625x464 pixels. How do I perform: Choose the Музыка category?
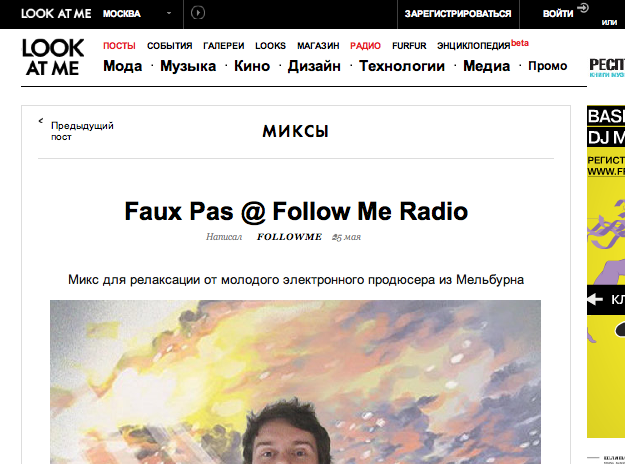point(188,66)
